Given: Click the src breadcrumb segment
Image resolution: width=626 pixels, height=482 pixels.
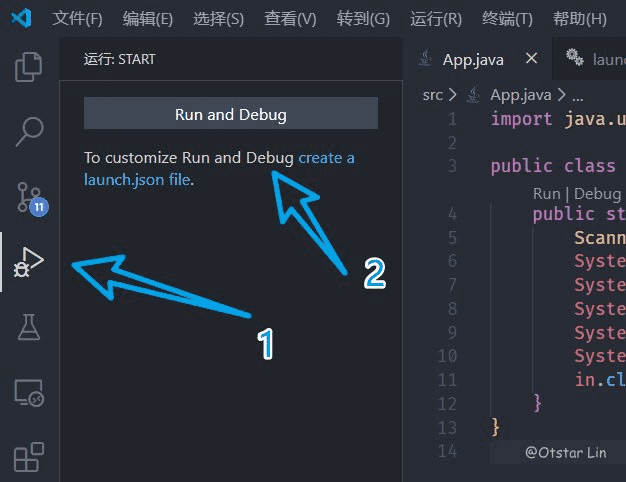Looking at the screenshot, I should pyautogui.click(x=432, y=95).
